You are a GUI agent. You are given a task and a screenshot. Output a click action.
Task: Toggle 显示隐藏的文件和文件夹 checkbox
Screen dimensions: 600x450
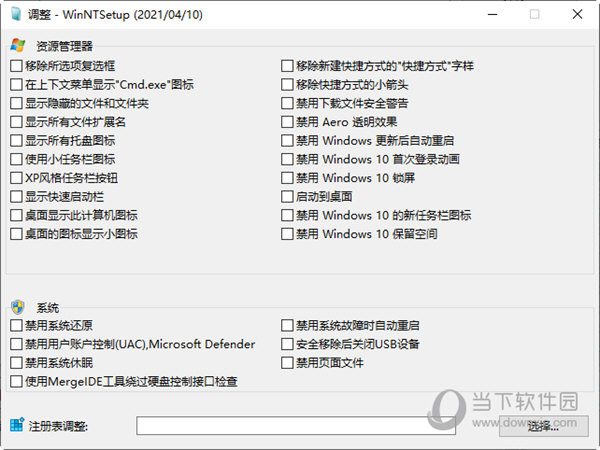coord(16,103)
